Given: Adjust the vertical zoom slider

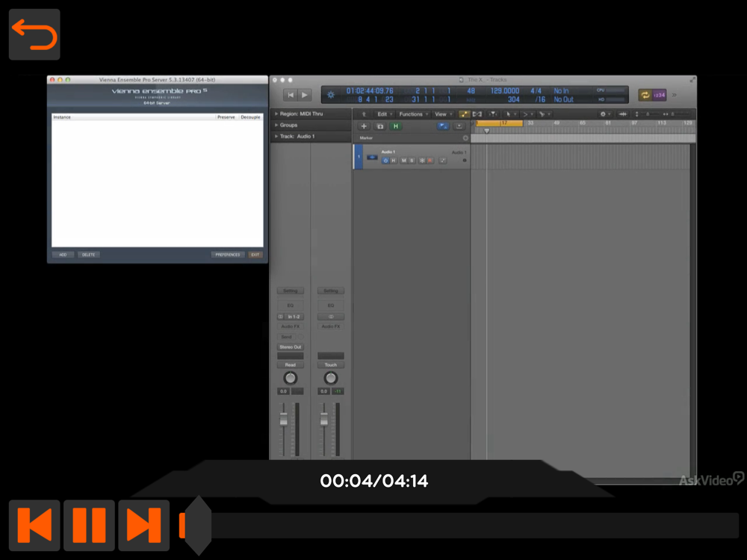Looking at the screenshot, I should [x=648, y=114].
